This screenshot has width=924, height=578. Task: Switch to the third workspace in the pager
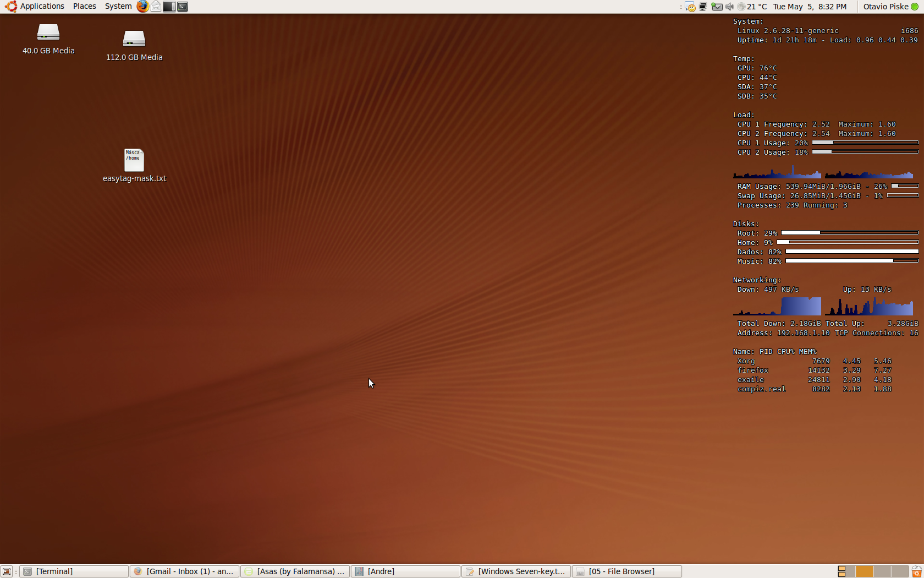coord(882,571)
